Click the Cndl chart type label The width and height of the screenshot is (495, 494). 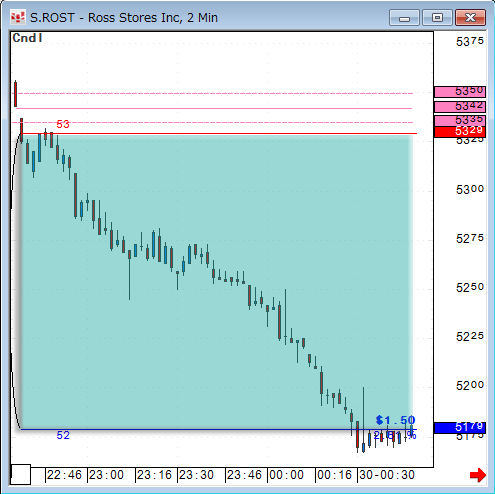[x=27, y=38]
